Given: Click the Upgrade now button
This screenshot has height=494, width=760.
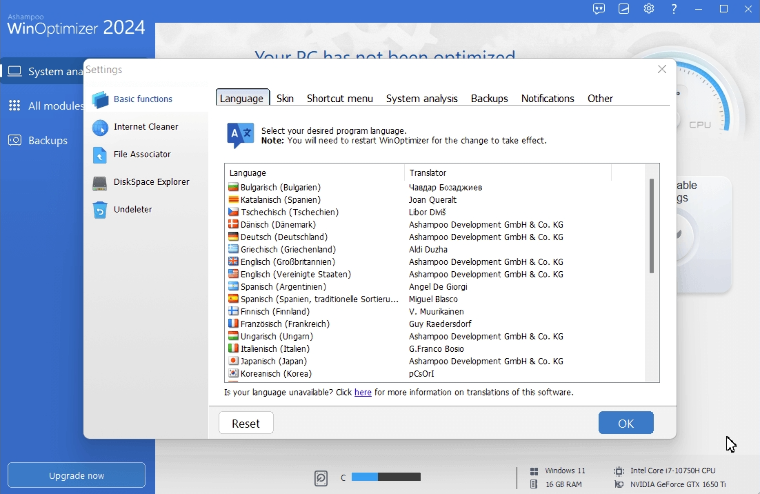Looking at the screenshot, I should click(x=77, y=475).
